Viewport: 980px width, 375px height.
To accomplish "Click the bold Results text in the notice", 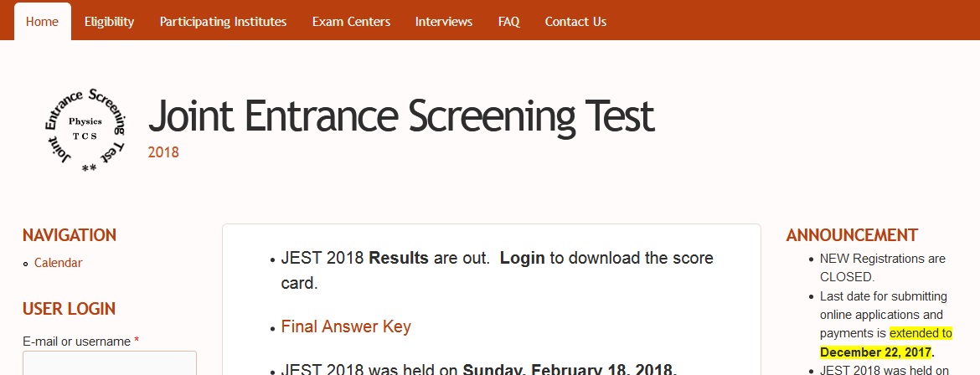I will 399,258.
